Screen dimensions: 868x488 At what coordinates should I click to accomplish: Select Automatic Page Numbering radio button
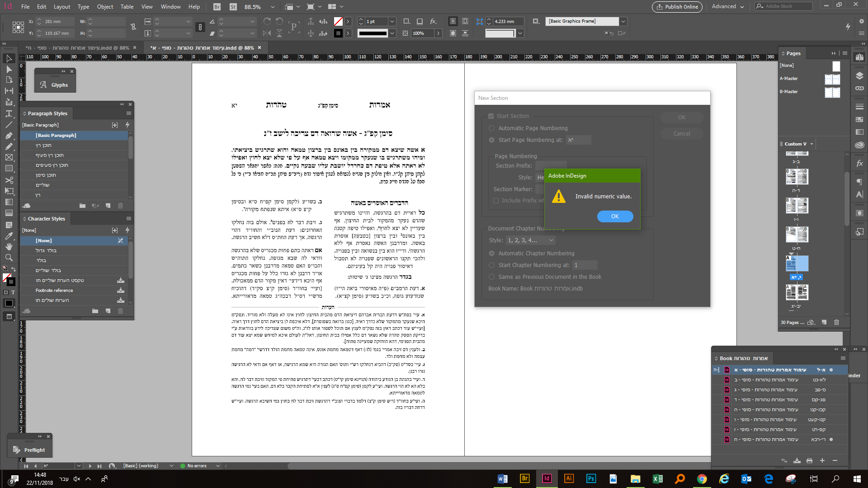point(491,128)
